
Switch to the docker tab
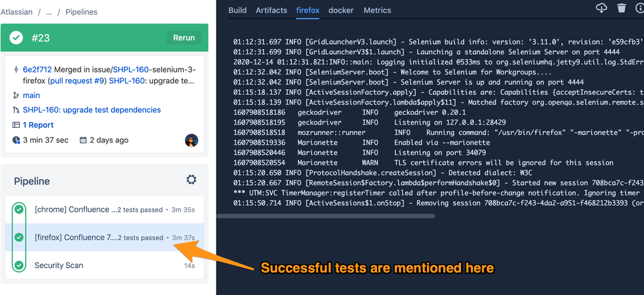tap(341, 10)
